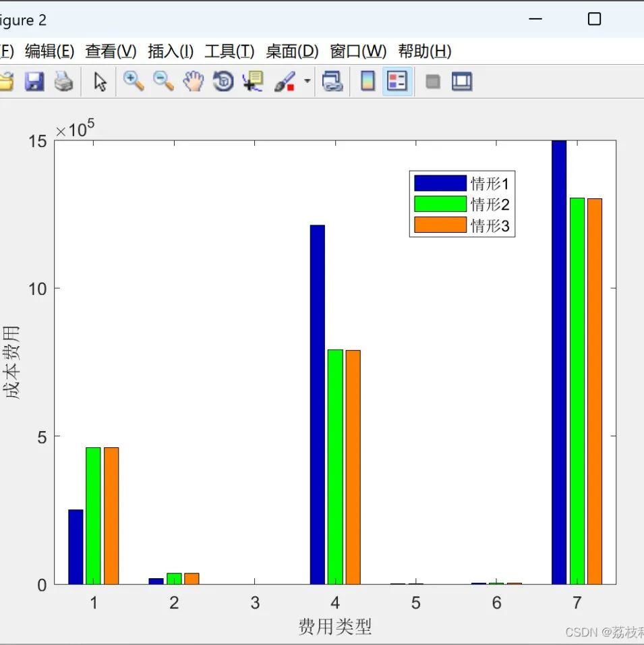Select the 情形2 legend label
This screenshot has width=644, height=645.
(x=490, y=204)
